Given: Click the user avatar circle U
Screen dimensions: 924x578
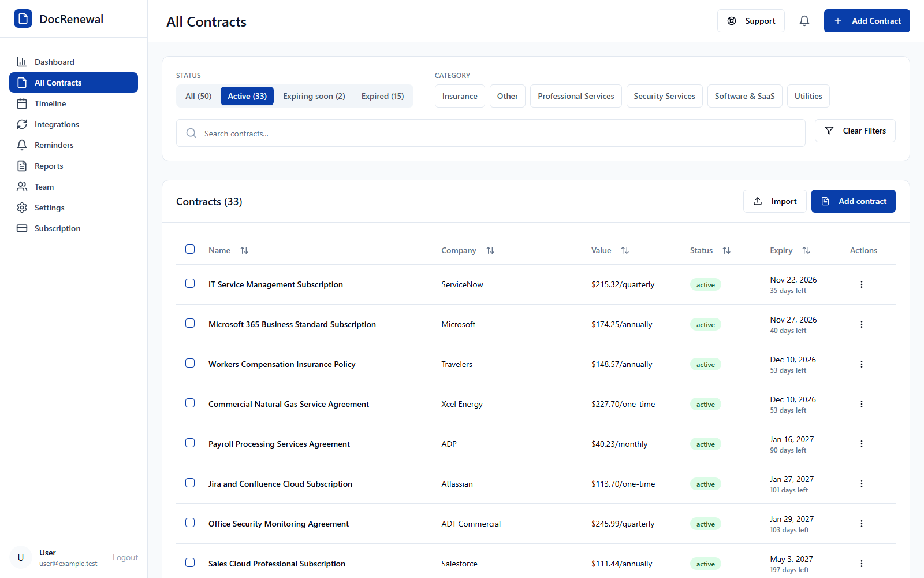Looking at the screenshot, I should (21, 557).
